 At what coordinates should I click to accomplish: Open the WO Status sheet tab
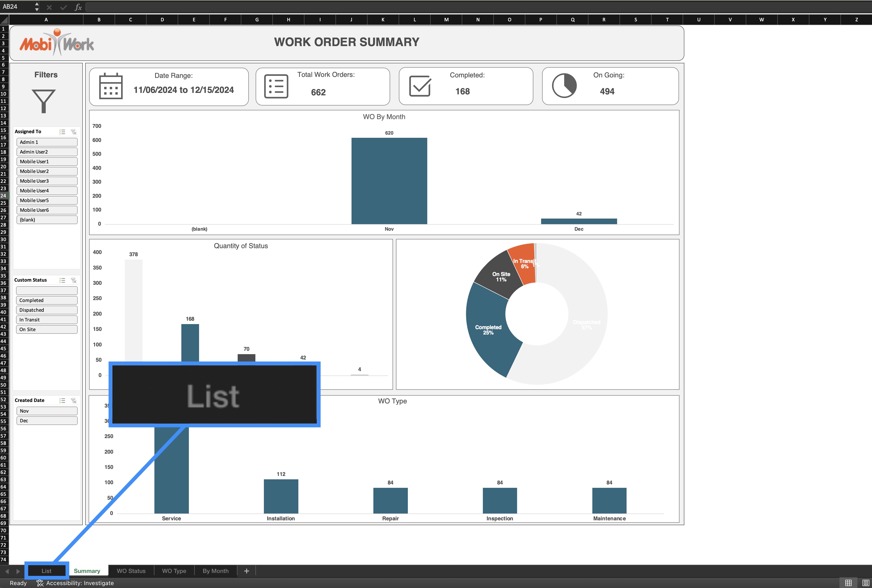[131, 571]
